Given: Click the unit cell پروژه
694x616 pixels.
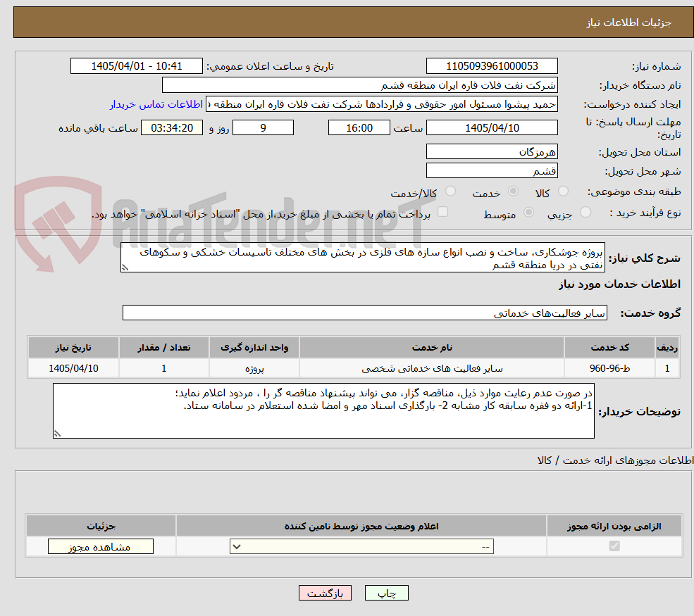Looking at the screenshot, I should tap(254, 368).
